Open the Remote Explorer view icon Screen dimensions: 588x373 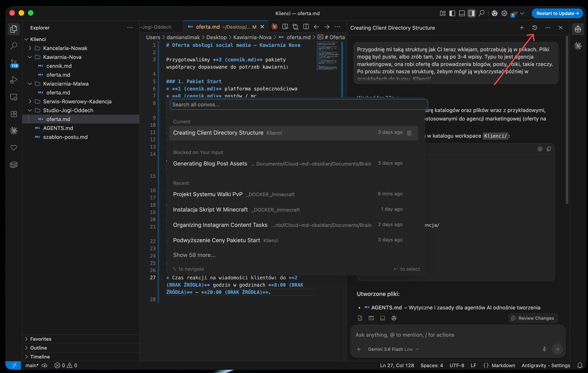14,97
